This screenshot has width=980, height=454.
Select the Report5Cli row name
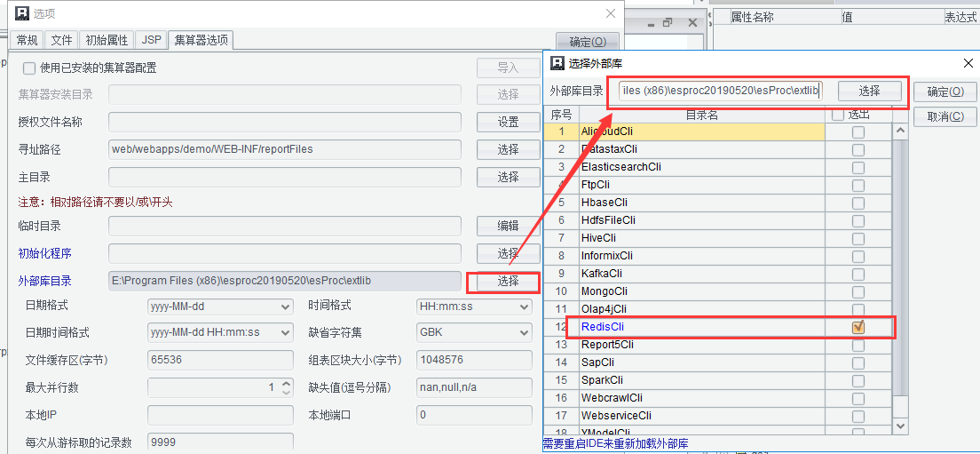[607, 345]
